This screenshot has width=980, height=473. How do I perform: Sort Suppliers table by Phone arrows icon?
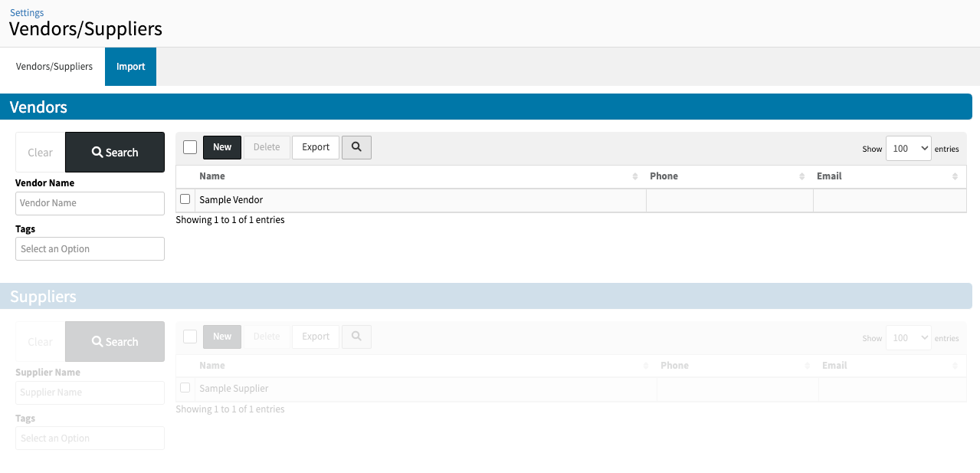click(x=808, y=366)
